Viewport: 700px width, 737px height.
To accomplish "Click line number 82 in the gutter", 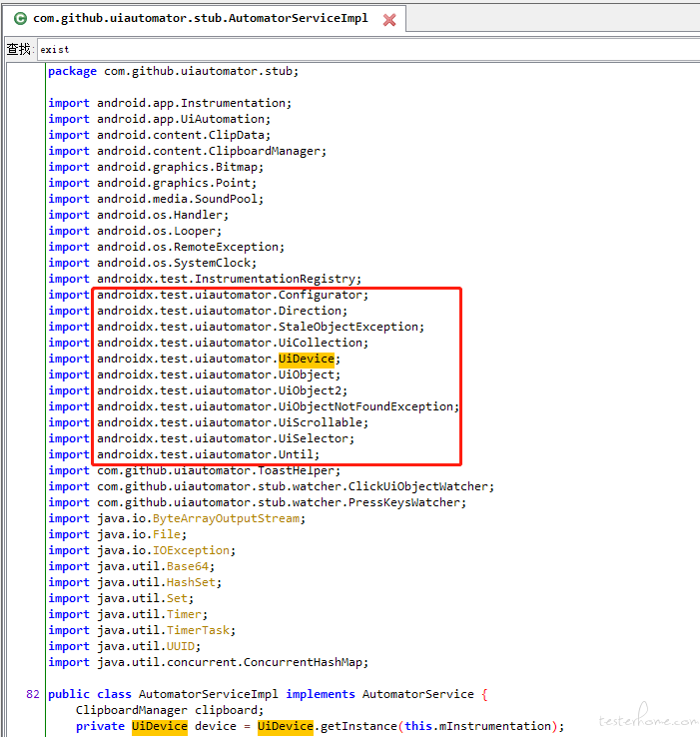I will 33,694.
